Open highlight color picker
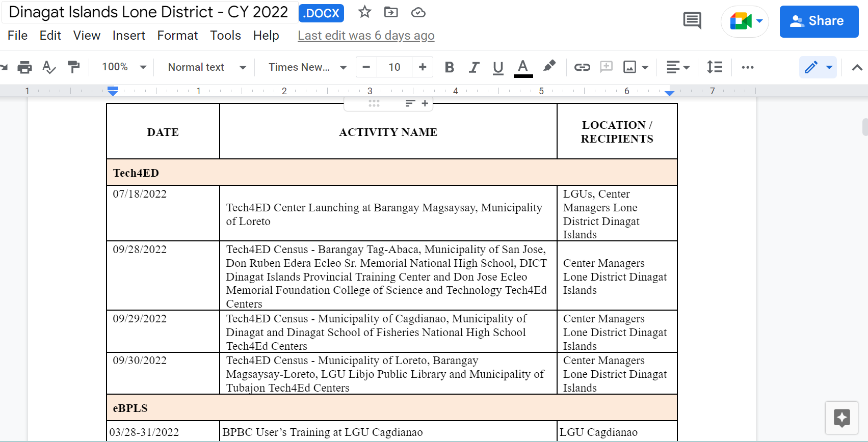This screenshot has height=442, width=868. 549,67
